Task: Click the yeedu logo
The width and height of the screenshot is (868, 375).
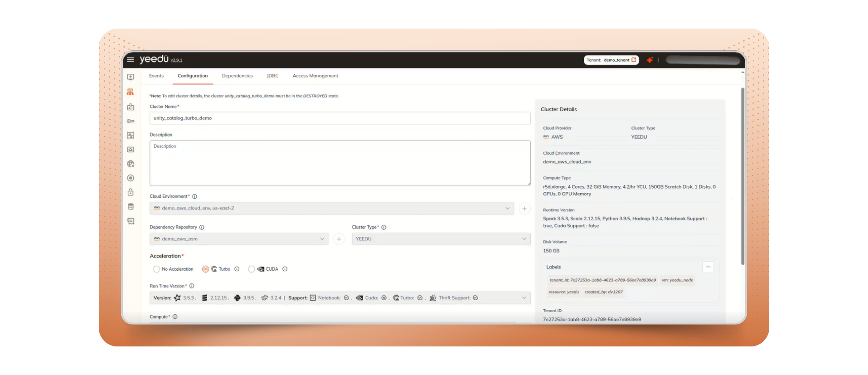Action: click(x=154, y=59)
